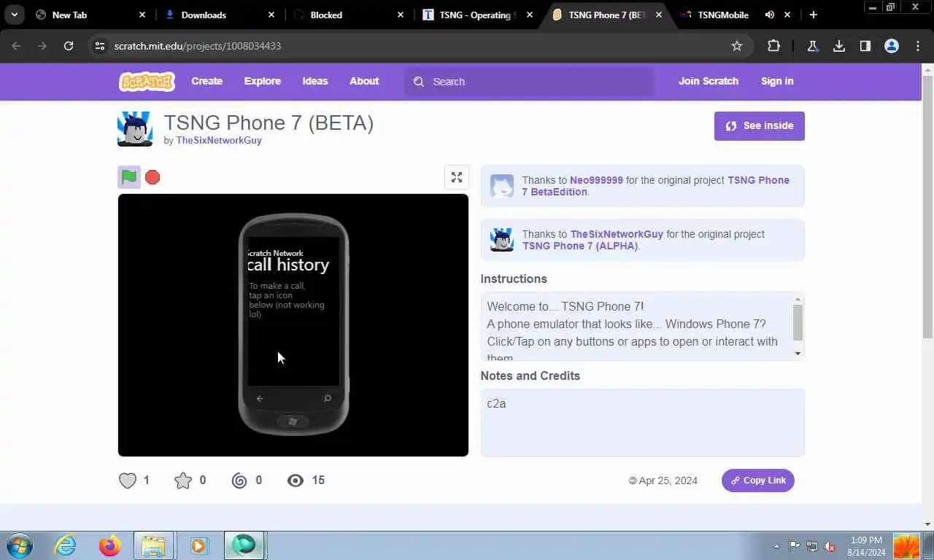Switch to Blocked tab
Screen dimensions: 934x560
click(349, 15)
